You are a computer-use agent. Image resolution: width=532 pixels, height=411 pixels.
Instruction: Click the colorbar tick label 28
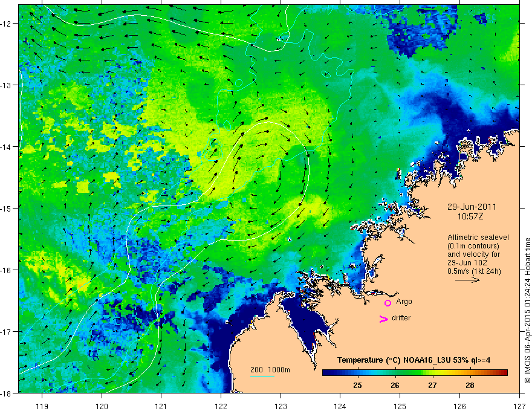[x=470, y=385]
